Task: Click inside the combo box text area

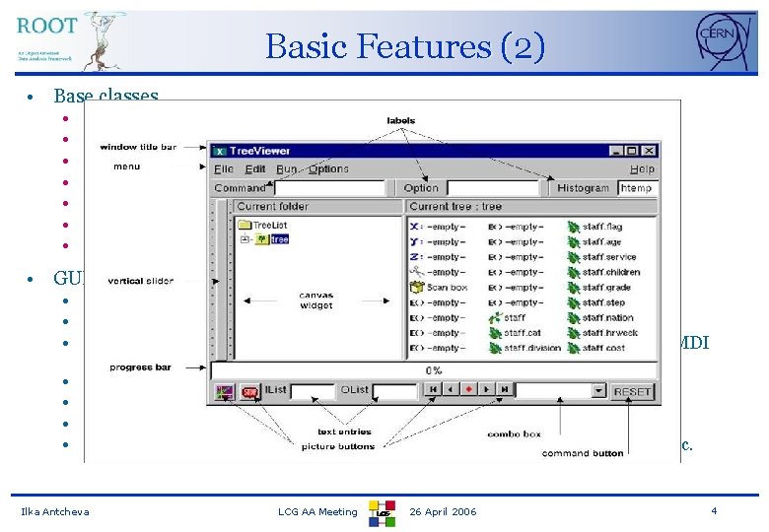Action: point(554,391)
